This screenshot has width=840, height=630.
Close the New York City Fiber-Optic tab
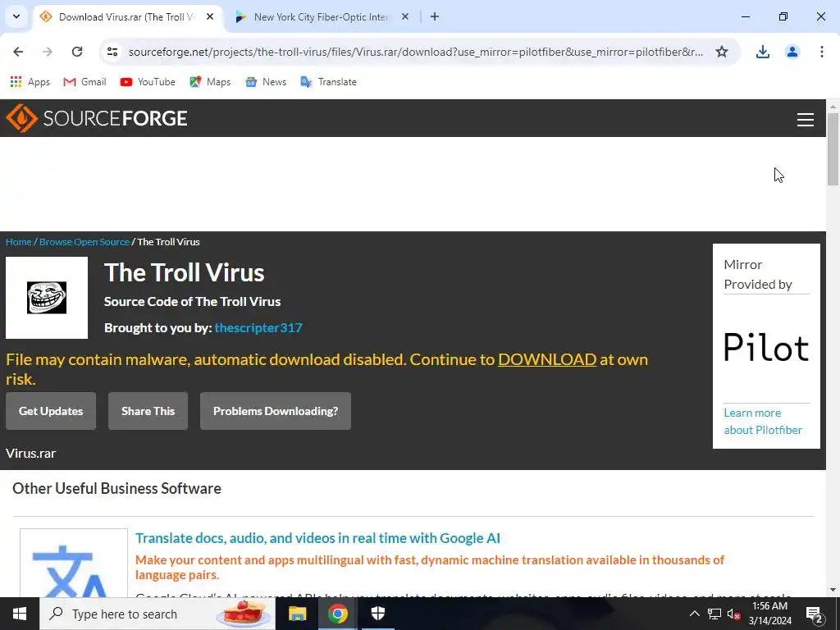point(405,16)
